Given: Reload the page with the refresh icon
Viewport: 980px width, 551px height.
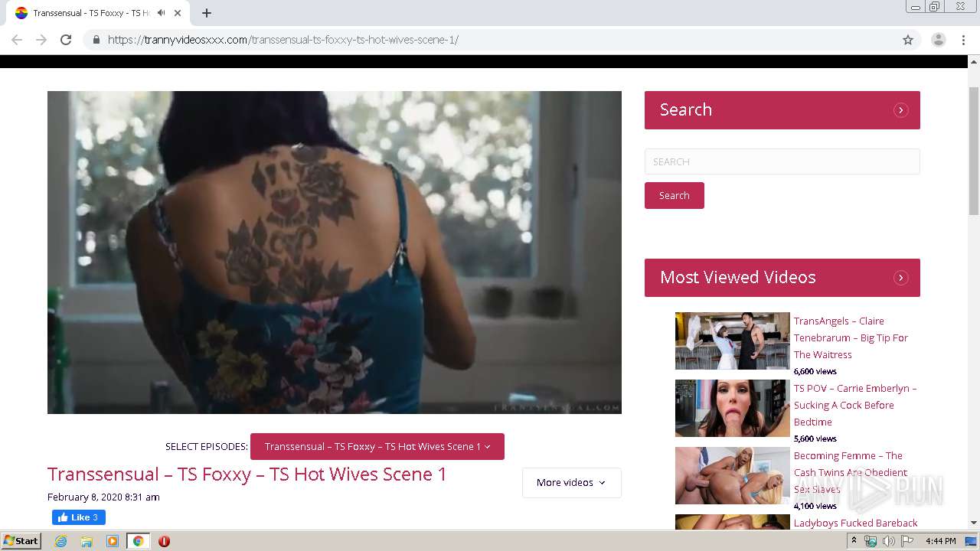Looking at the screenshot, I should click(x=66, y=40).
